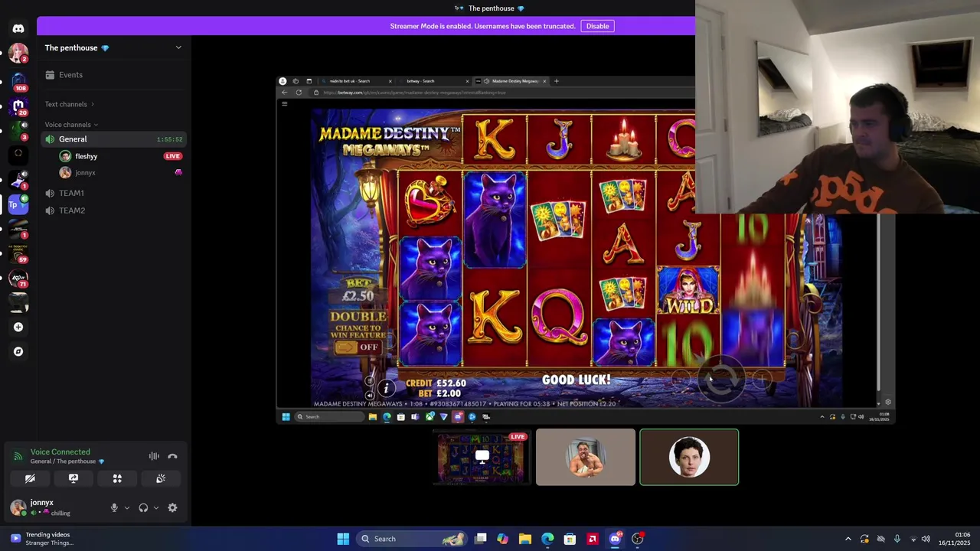The height and width of the screenshot is (551, 980).
Task: Select the TEAM2 voice channel
Action: tap(114, 210)
